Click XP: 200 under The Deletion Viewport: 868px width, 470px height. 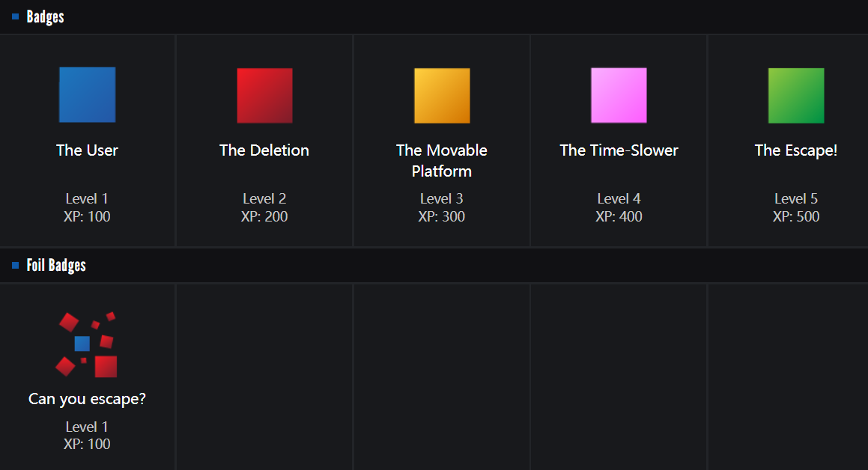point(264,217)
